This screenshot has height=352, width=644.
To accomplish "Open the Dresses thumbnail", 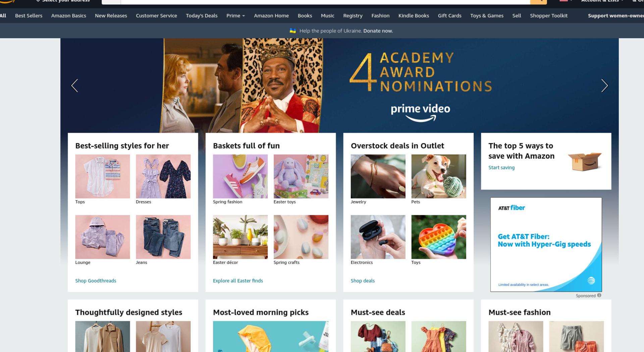I will [163, 176].
